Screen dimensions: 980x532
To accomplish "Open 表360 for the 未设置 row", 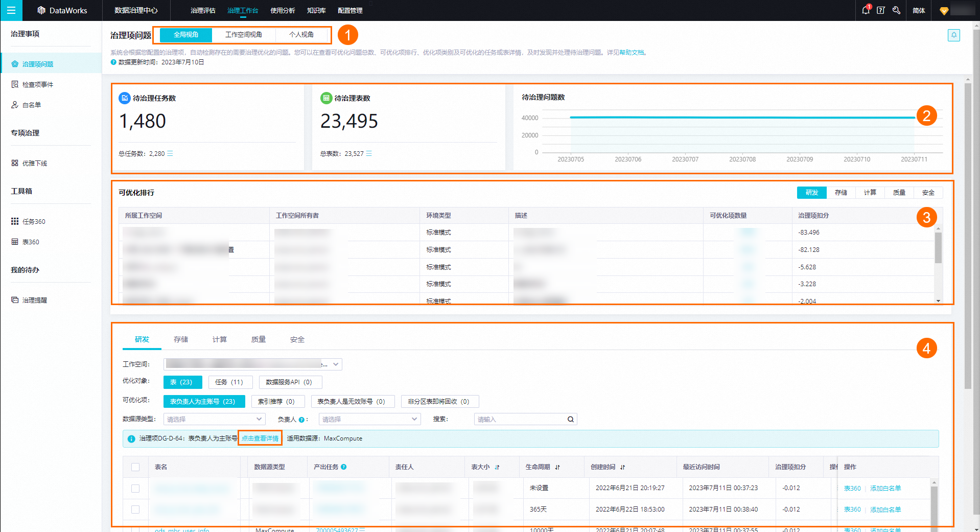I will point(852,488).
